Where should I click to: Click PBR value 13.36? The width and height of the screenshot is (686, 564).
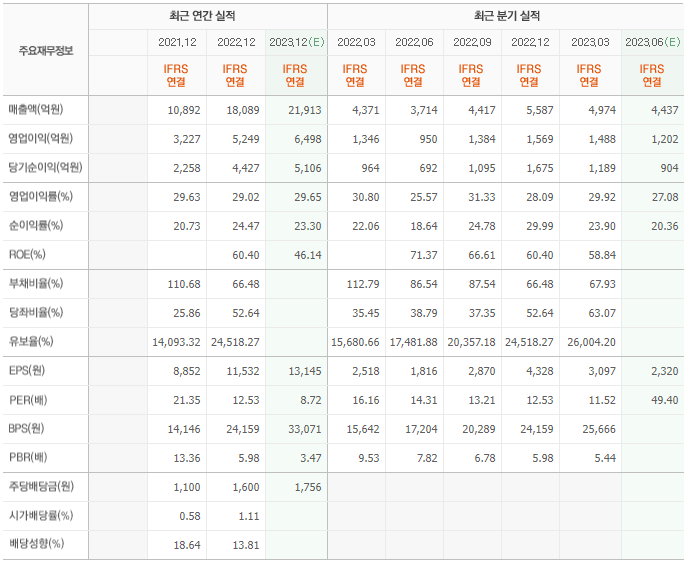187,459
